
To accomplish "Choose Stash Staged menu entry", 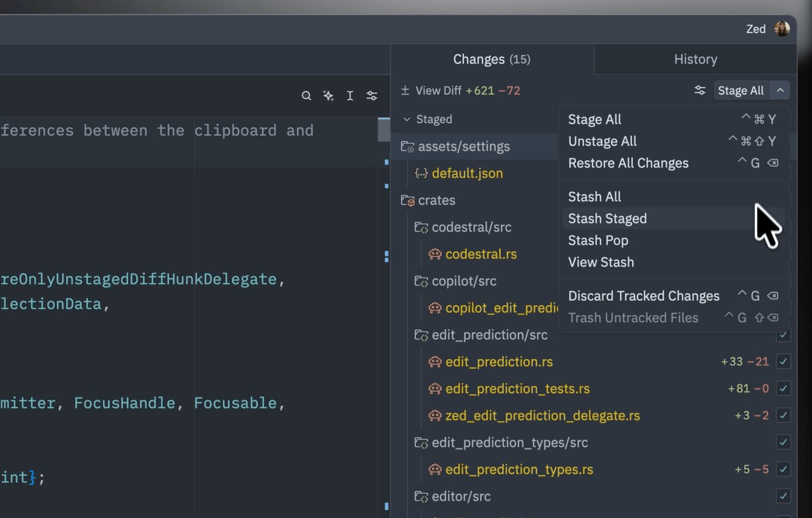I will click(674, 218).
